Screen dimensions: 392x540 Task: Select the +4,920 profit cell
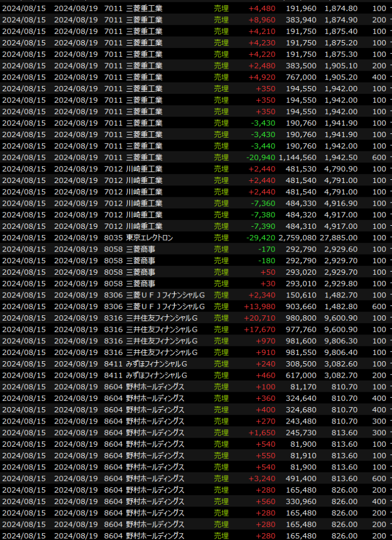click(262, 77)
